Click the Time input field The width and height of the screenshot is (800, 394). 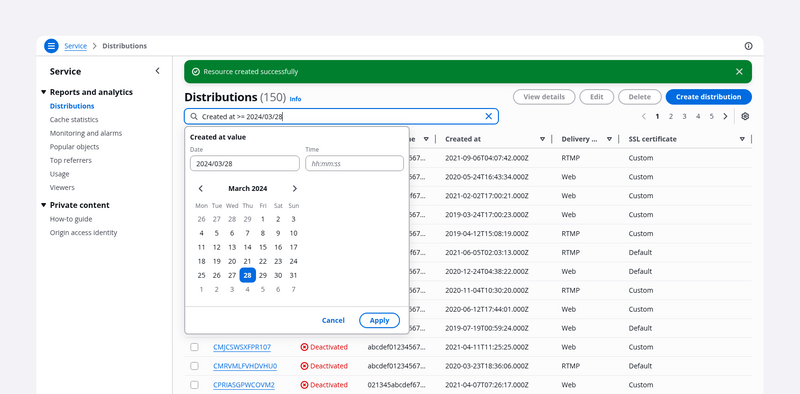(354, 164)
